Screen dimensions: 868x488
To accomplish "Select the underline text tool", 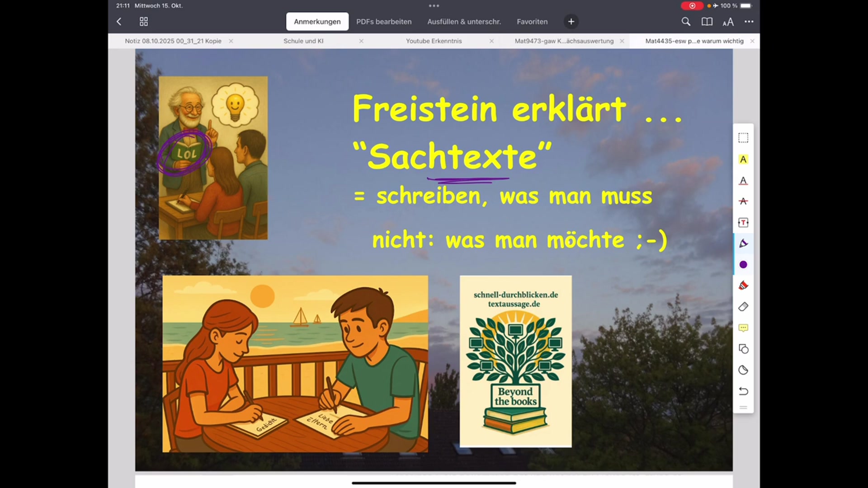I will click(743, 181).
